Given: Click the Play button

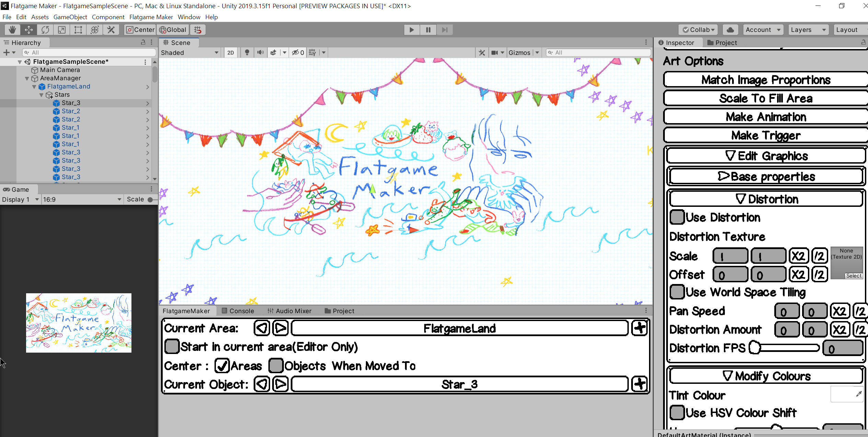Looking at the screenshot, I should pyautogui.click(x=412, y=30).
